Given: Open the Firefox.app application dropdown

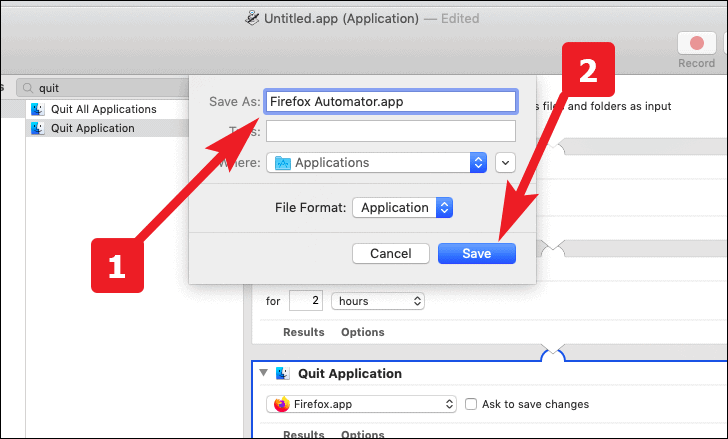Looking at the screenshot, I should click(361, 404).
